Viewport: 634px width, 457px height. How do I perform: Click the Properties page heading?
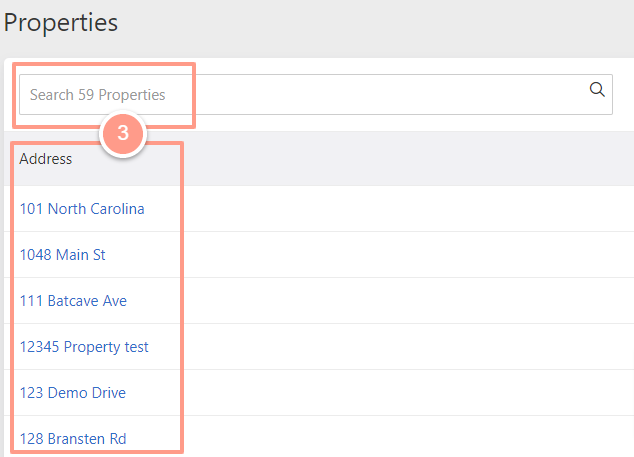61,23
